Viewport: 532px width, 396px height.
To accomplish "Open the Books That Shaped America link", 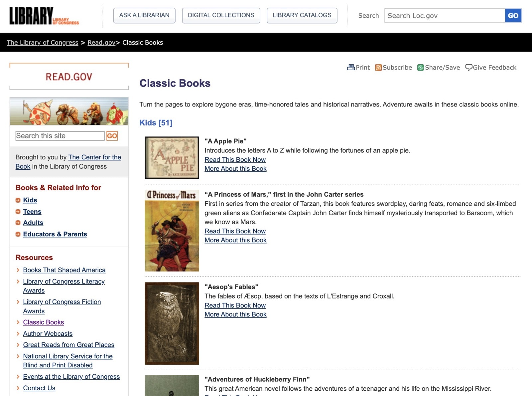I will [64, 270].
